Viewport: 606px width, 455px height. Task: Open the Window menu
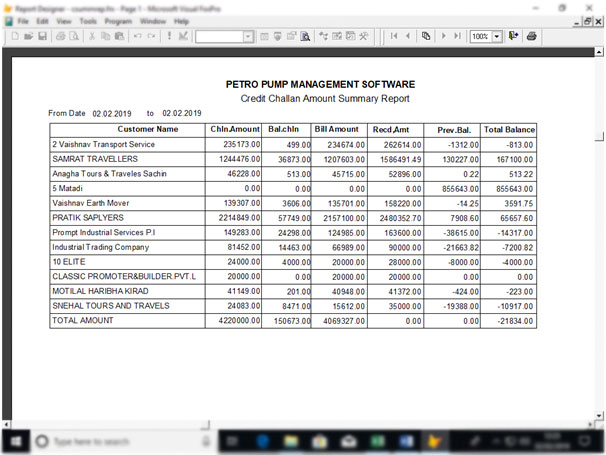click(x=153, y=21)
